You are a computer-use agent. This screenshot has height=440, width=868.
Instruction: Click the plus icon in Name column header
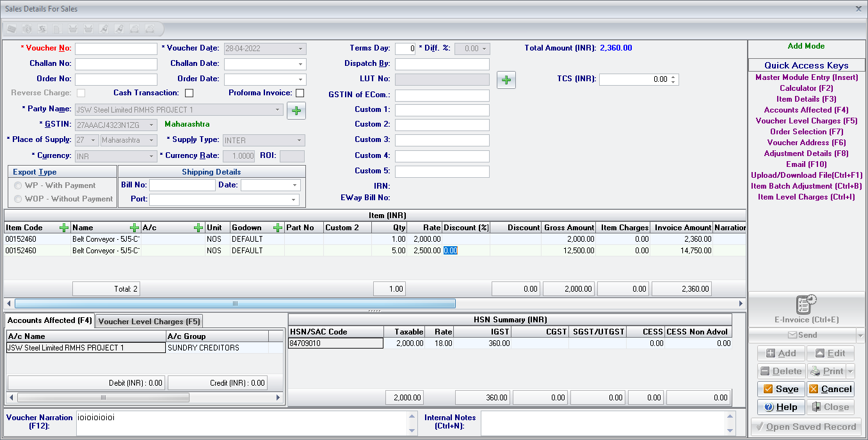pos(134,228)
